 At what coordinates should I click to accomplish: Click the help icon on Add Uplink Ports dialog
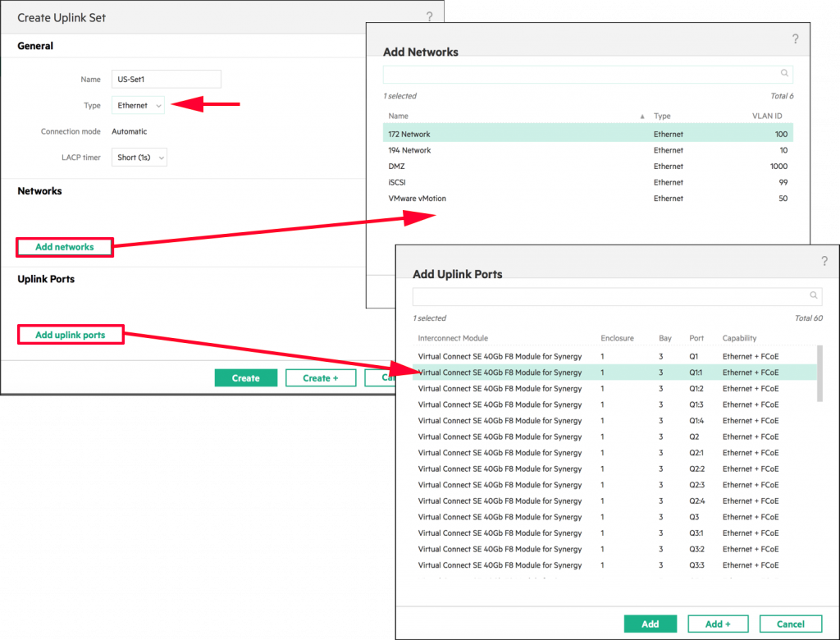coord(824,261)
